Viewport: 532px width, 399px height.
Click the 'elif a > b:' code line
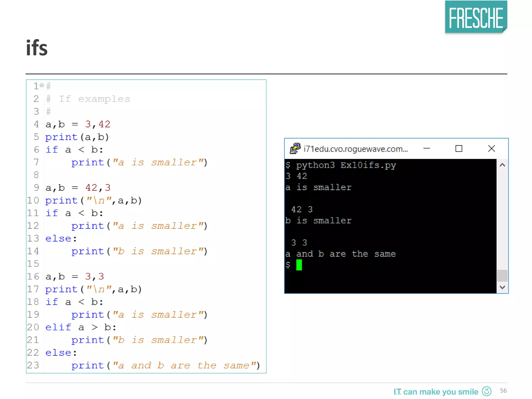point(81,327)
